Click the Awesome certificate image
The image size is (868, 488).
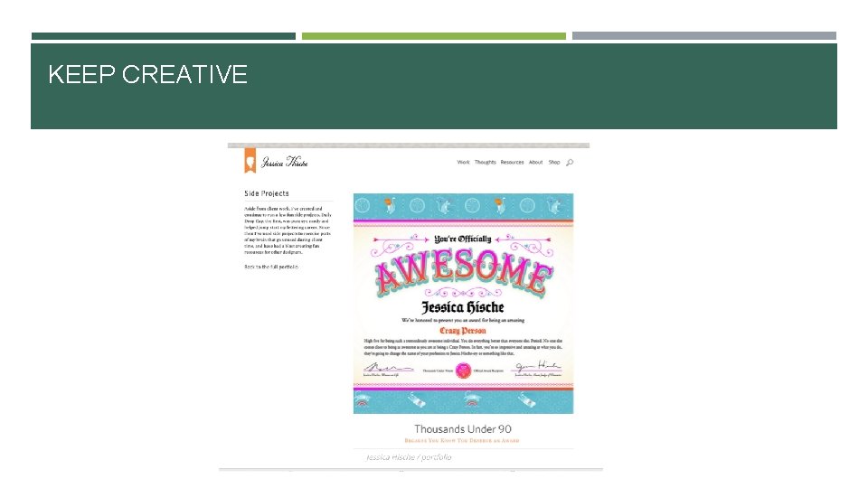point(463,304)
